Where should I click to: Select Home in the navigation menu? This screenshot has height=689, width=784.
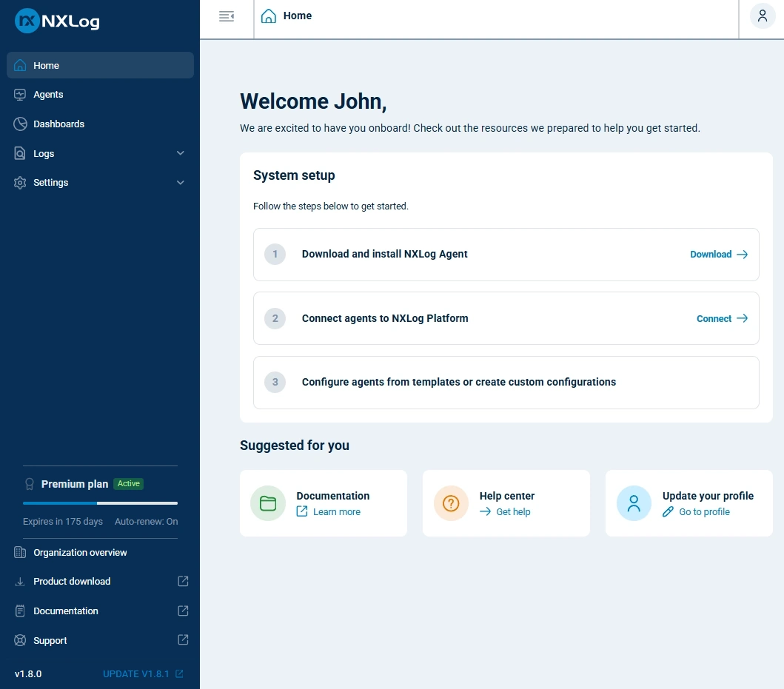point(45,65)
